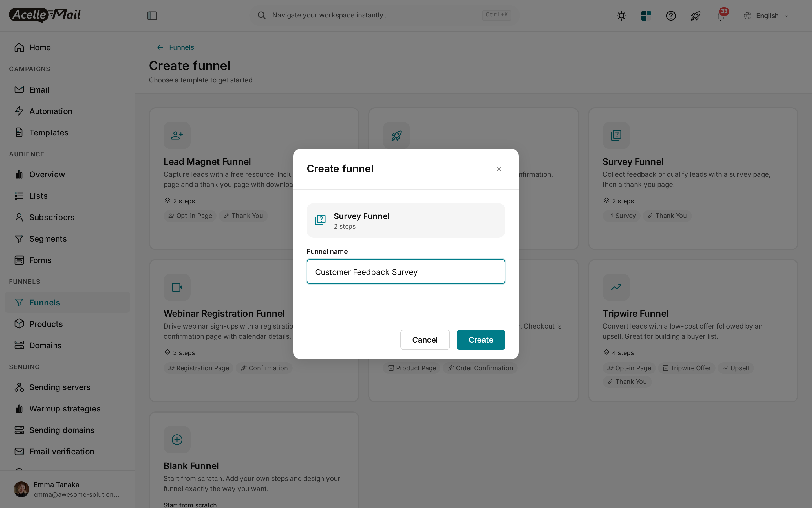Click the Segments filter icon
This screenshot has width=812, height=508.
pos(19,239)
